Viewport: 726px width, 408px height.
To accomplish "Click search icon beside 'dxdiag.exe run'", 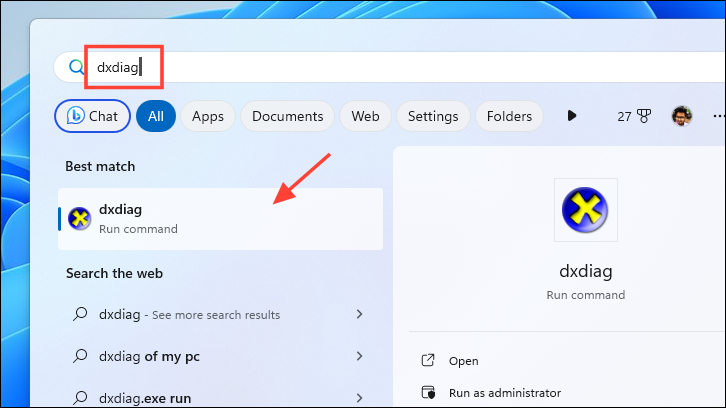I will click(80, 397).
